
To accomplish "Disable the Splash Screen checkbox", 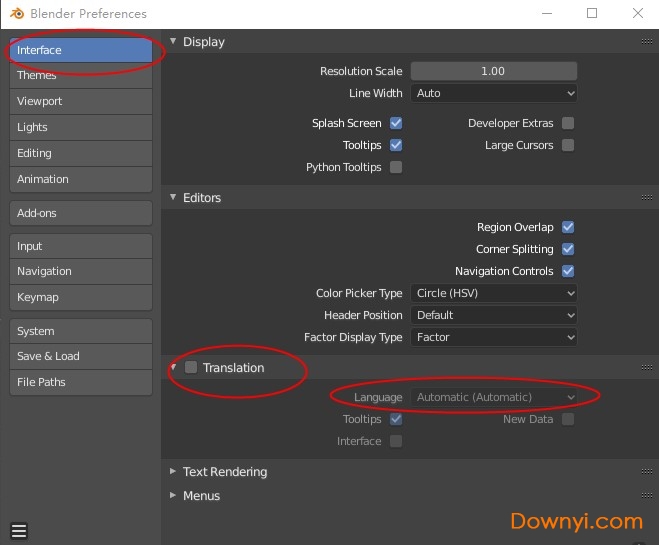I will pos(396,123).
